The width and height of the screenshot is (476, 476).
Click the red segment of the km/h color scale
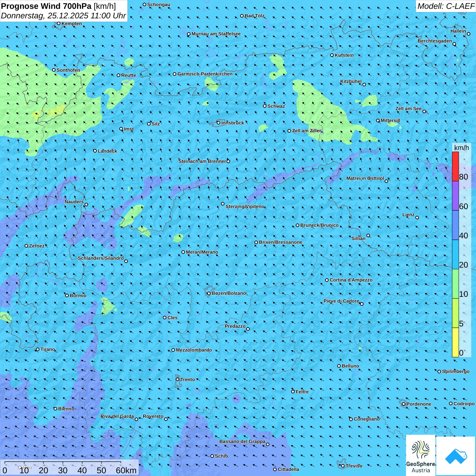[x=455, y=166]
